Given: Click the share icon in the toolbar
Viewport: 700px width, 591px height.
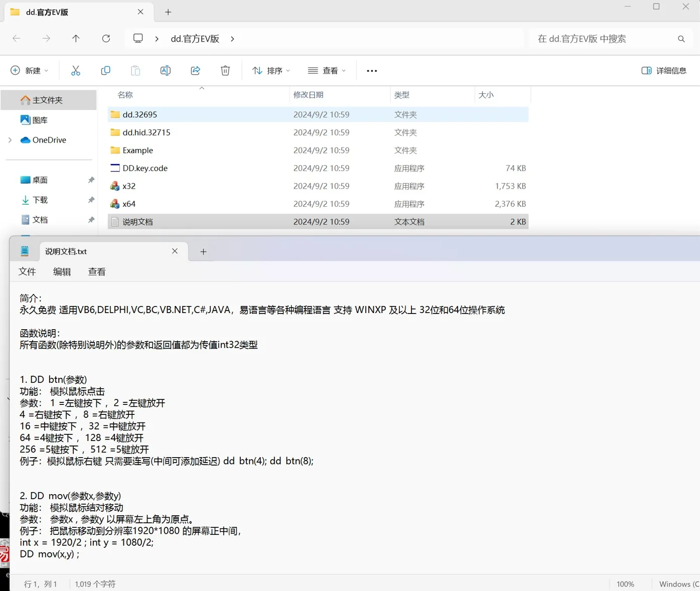Looking at the screenshot, I should [x=195, y=70].
